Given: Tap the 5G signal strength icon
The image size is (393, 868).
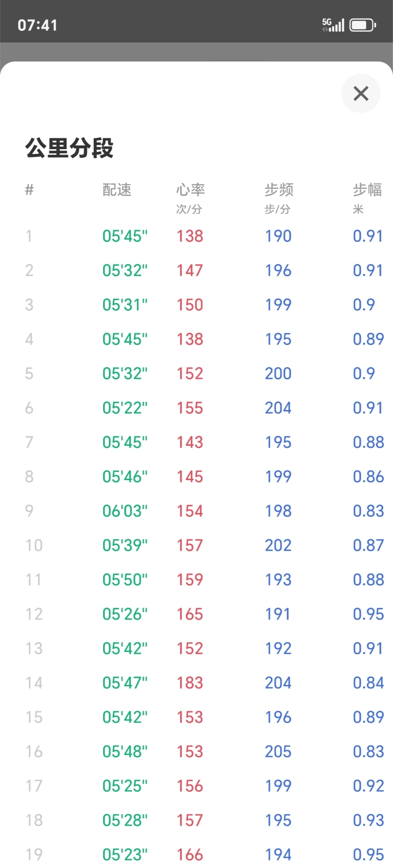Looking at the screenshot, I should (x=333, y=25).
